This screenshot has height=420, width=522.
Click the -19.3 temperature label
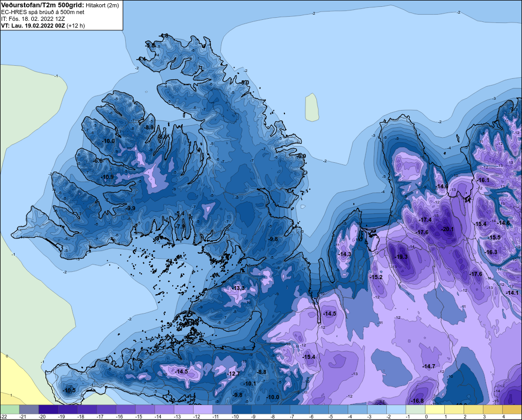[x=401, y=257]
